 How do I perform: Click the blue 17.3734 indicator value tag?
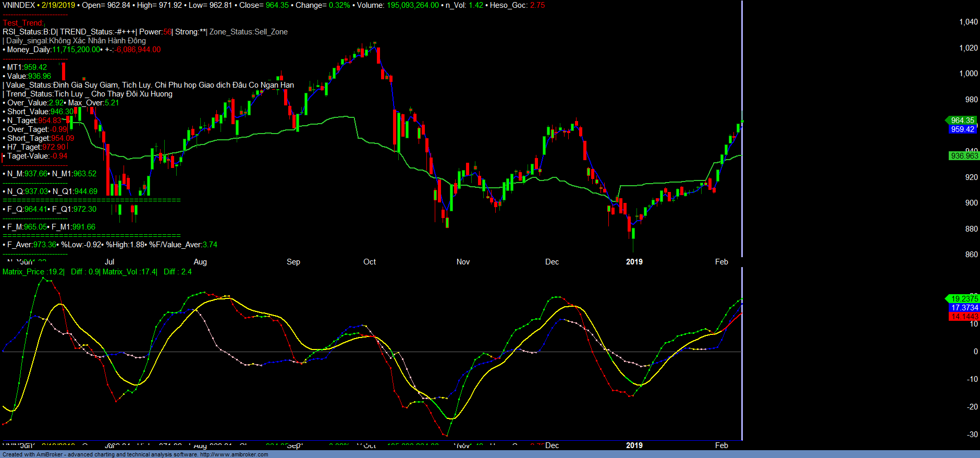click(x=964, y=308)
